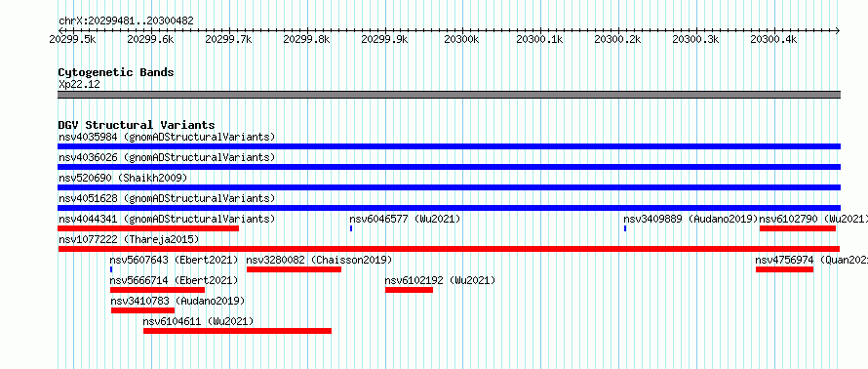
Task: Select the red bar under nsv4044341
Action: 148,228
